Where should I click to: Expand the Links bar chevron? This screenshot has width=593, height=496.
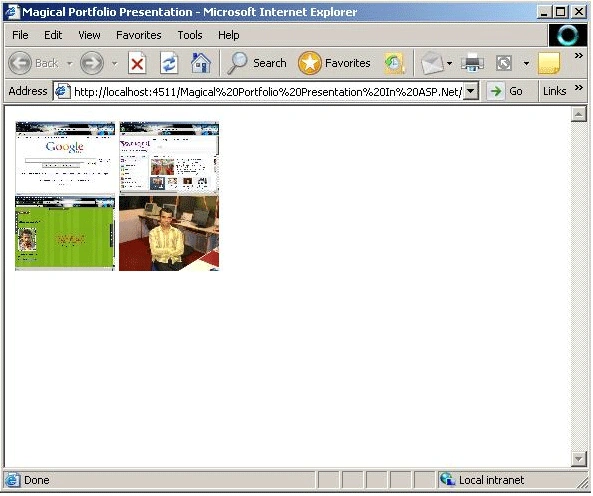click(579, 88)
